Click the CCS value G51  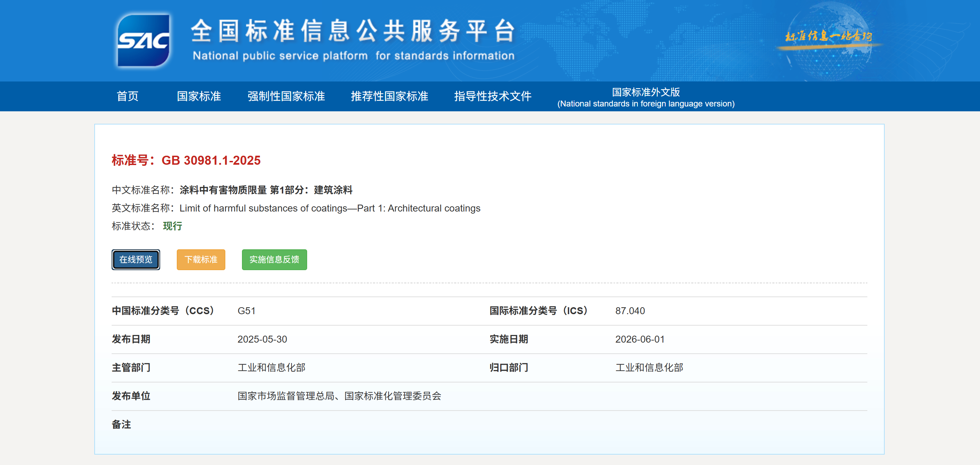pos(246,311)
